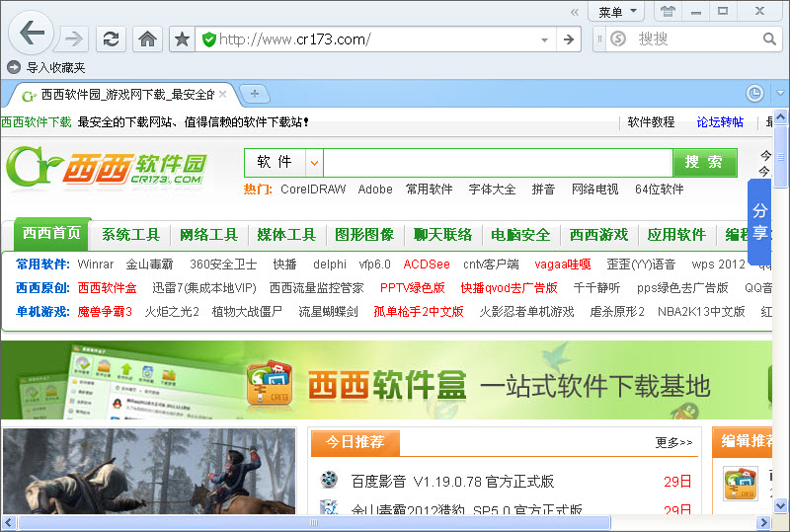Click the 魔兽争霸3 game link
The width and height of the screenshot is (790, 532).
click(x=105, y=312)
